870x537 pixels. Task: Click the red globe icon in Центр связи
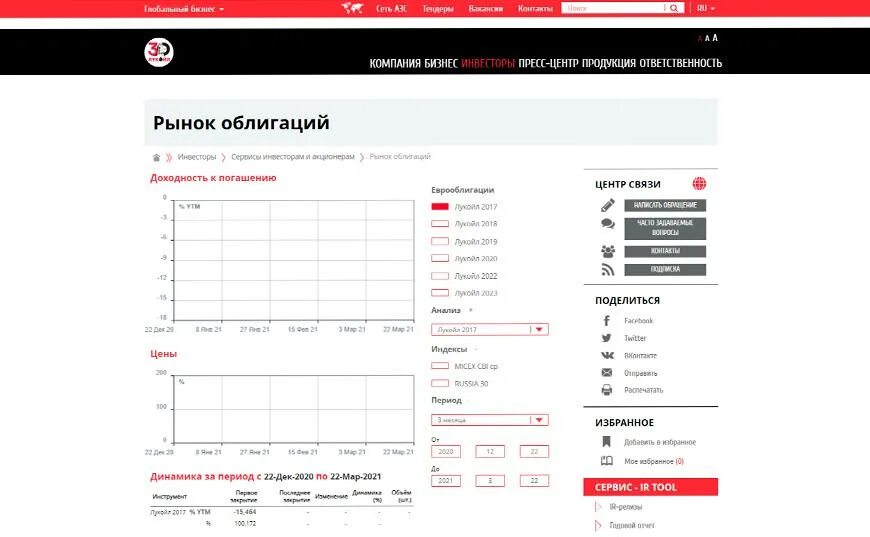click(699, 184)
